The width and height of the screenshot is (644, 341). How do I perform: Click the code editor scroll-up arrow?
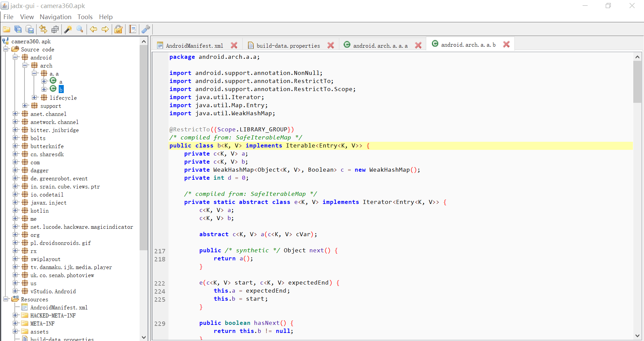tap(637, 57)
